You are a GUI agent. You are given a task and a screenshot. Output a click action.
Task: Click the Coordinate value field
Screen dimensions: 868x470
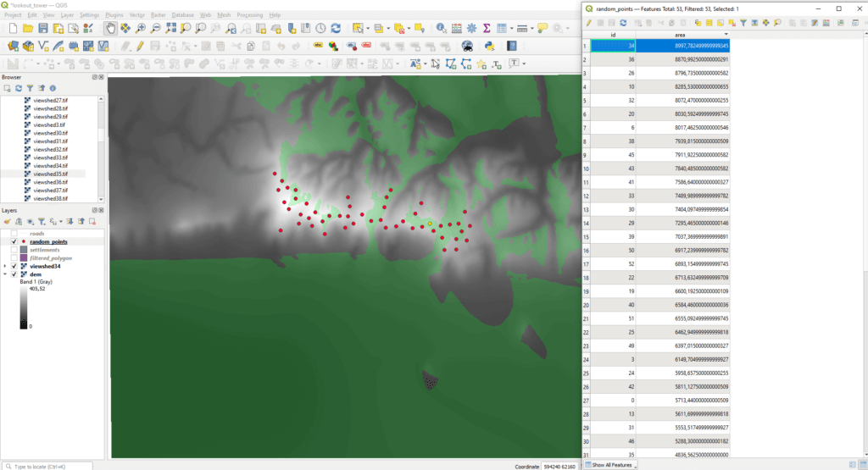pyautogui.click(x=560, y=466)
